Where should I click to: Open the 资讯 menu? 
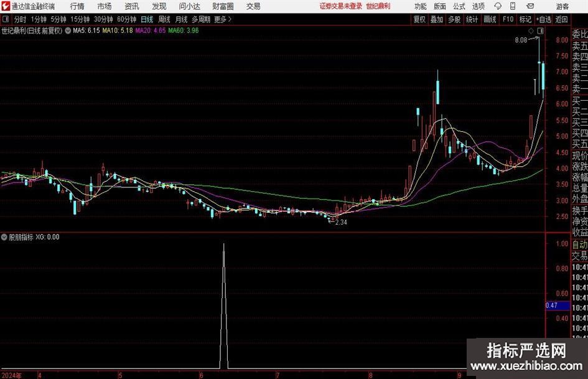click(132, 6)
